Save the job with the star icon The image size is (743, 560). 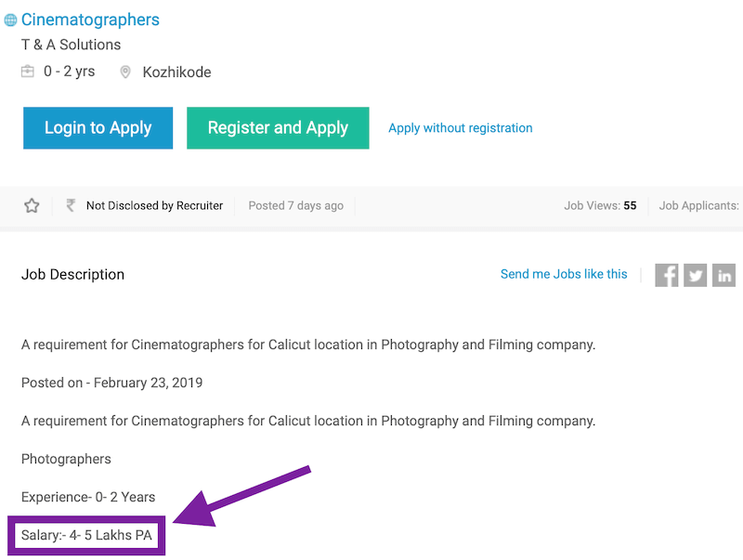click(32, 205)
